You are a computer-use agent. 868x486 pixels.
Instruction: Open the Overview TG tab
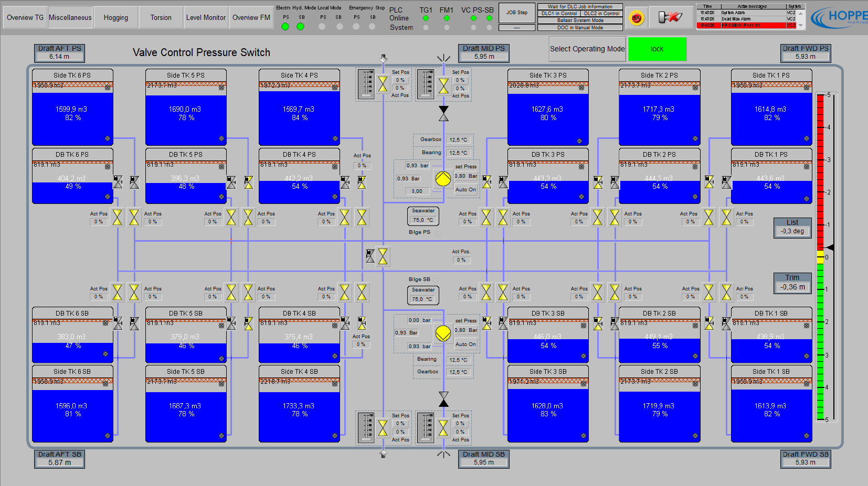pos(25,17)
